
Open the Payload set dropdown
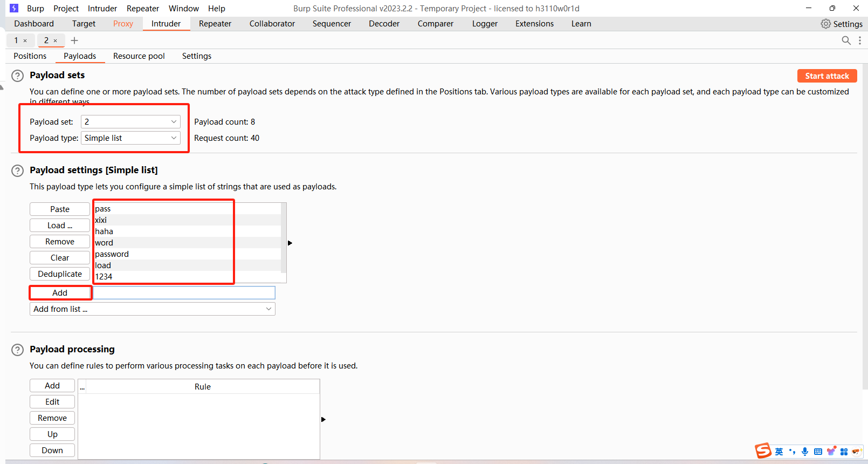tap(130, 122)
